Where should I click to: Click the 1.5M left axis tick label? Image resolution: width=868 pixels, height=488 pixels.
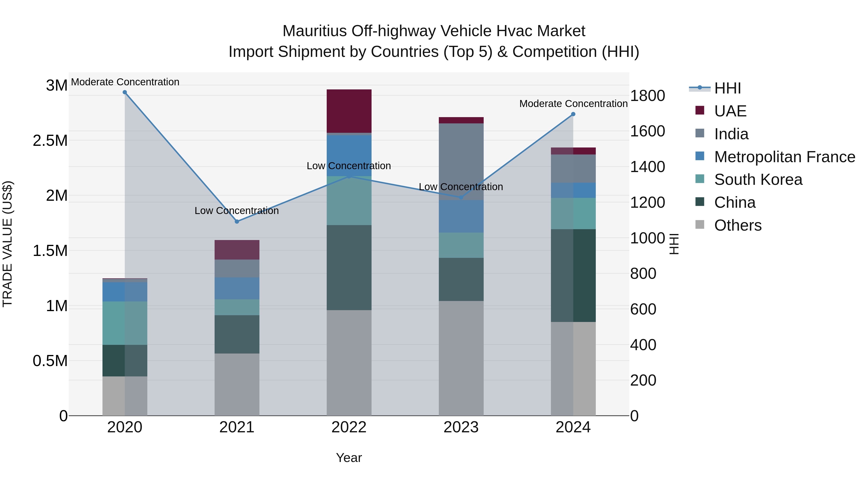click(x=50, y=251)
